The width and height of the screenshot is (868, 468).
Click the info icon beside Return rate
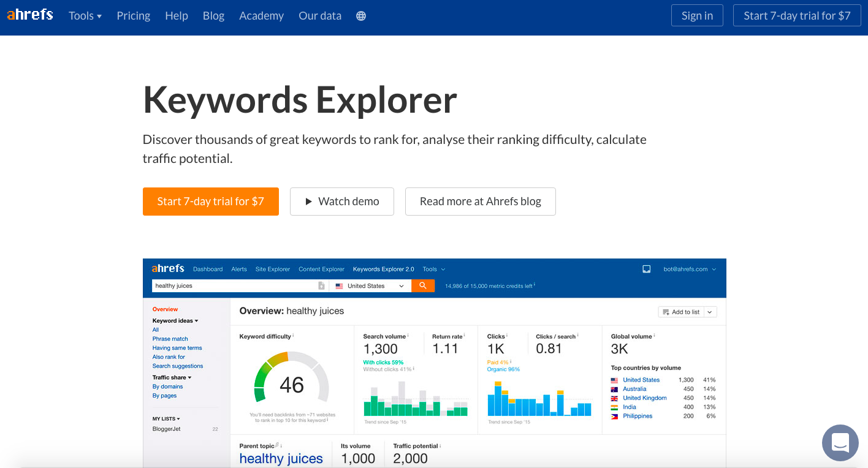pos(465,336)
